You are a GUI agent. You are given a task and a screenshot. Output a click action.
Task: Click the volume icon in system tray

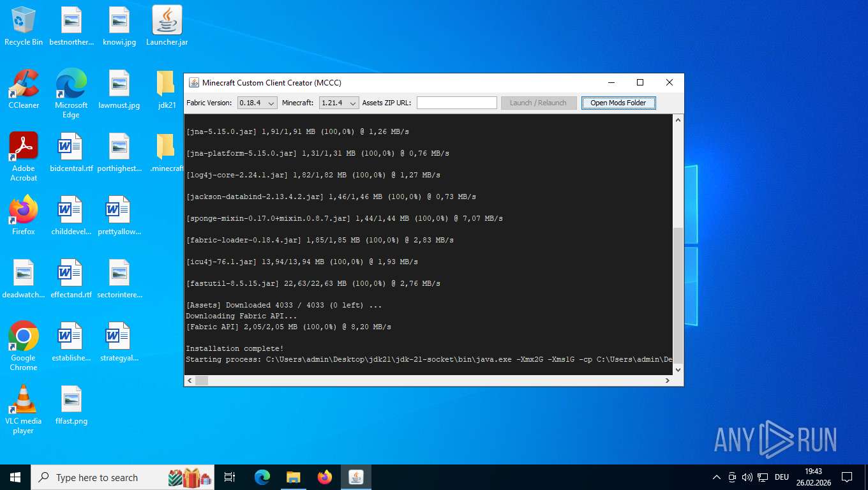[x=747, y=477]
